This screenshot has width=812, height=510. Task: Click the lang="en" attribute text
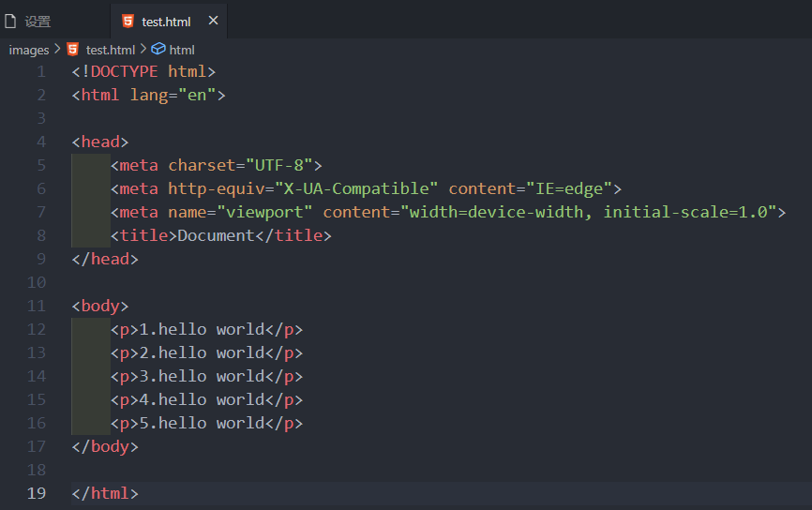click(x=173, y=96)
